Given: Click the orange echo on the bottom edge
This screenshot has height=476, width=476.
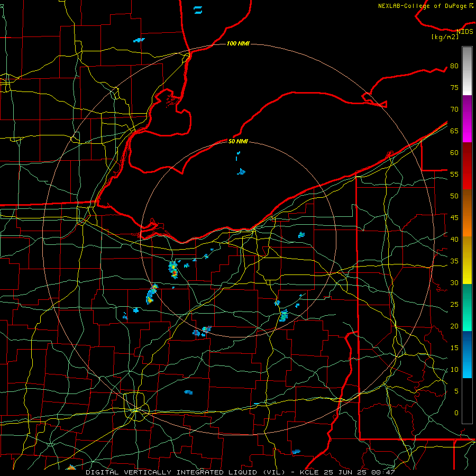Looking at the screenshot, I should pyautogui.click(x=71, y=468).
